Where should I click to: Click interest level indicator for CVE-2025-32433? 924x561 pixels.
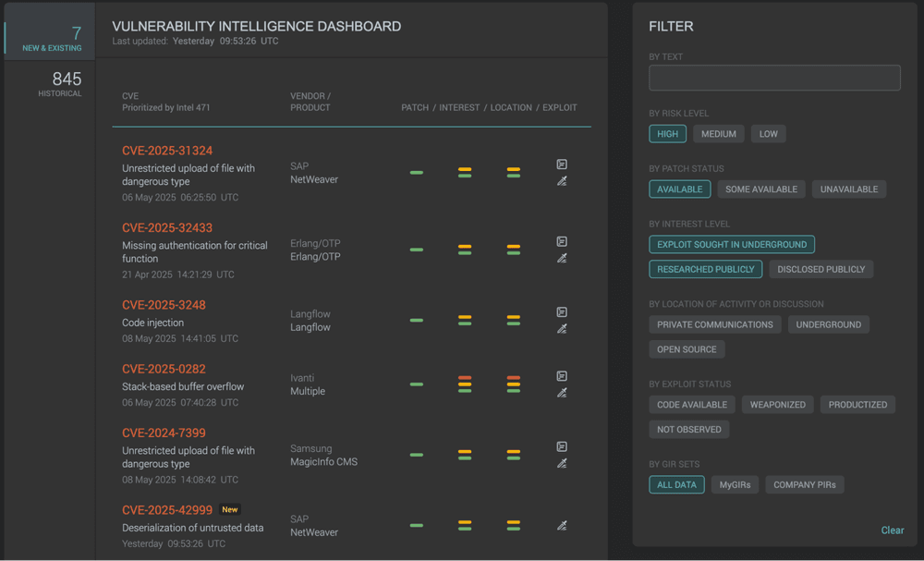point(465,250)
